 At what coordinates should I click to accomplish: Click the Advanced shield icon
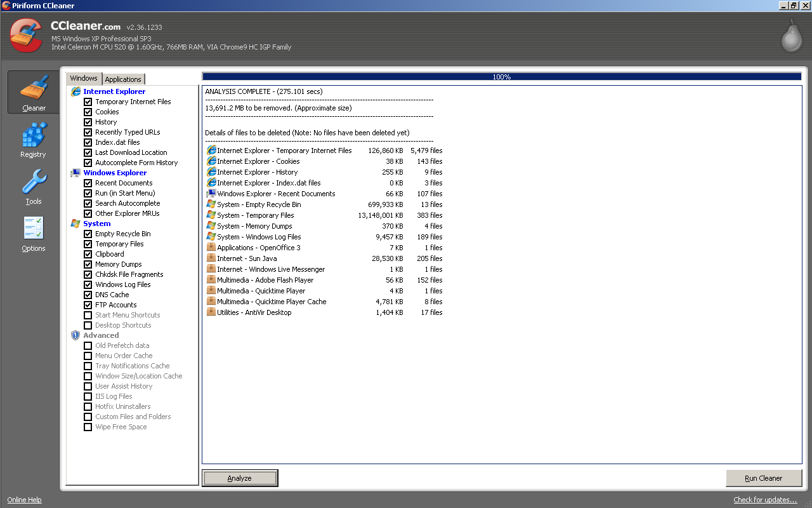pyautogui.click(x=75, y=335)
